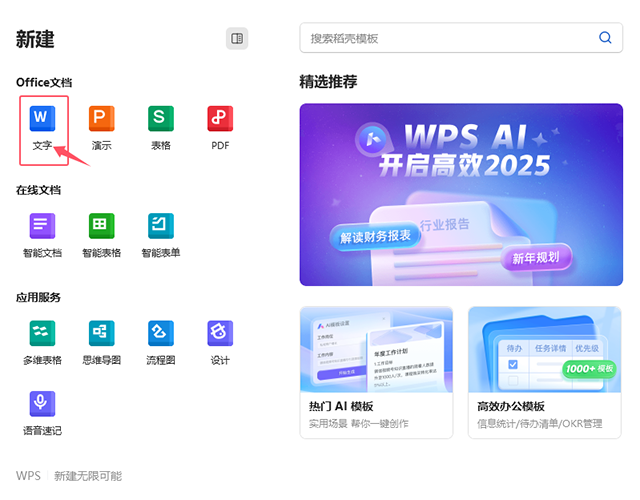Create a new 文字 Word document

42,118
